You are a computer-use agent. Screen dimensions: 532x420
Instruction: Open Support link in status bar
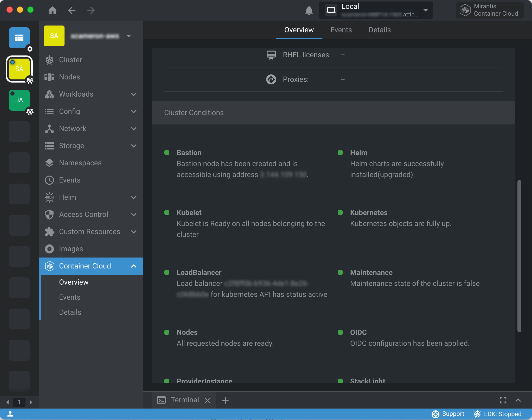click(x=448, y=414)
